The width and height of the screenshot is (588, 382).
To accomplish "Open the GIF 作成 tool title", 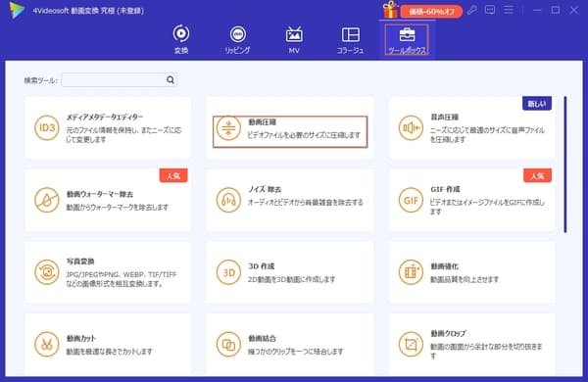I will pos(445,189).
